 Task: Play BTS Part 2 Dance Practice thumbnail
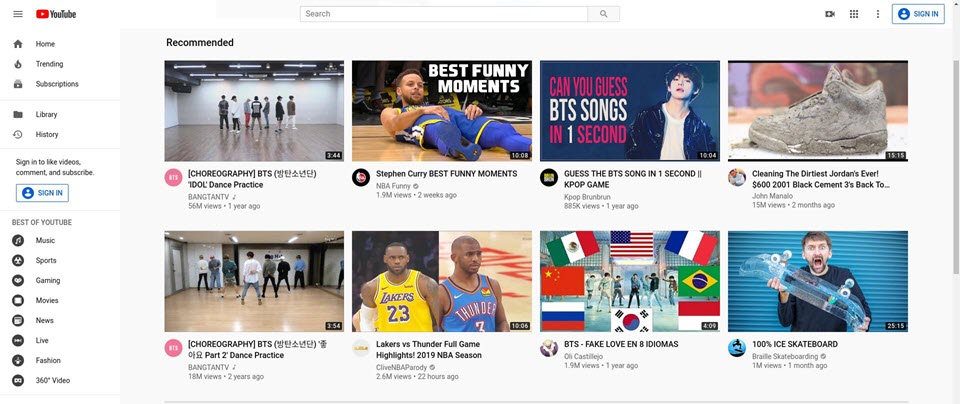(x=254, y=282)
